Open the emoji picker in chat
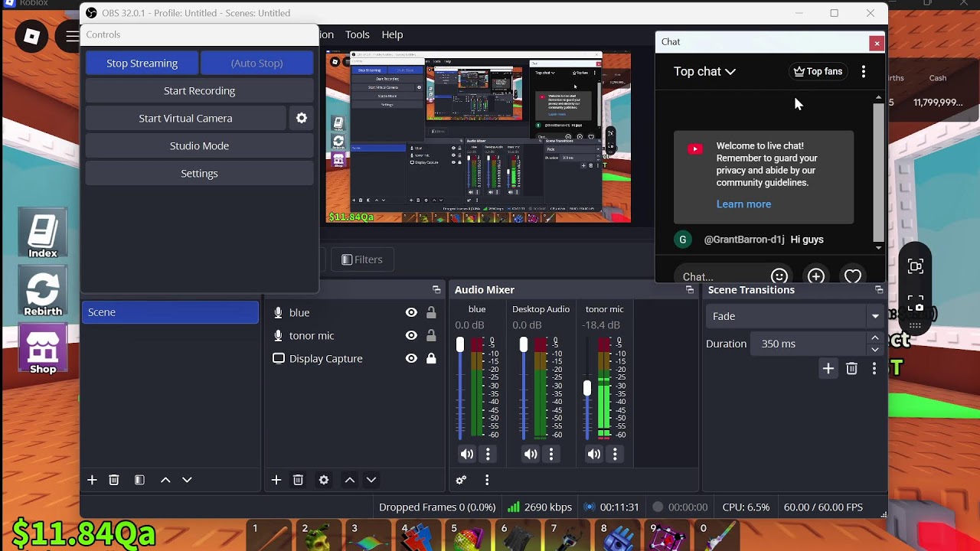 pos(779,276)
